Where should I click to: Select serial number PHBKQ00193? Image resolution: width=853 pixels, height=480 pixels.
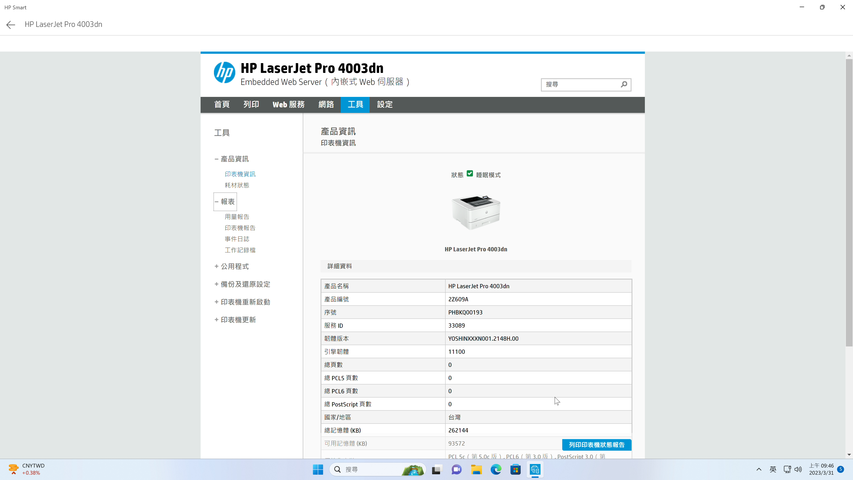click(x=465, y=312)
